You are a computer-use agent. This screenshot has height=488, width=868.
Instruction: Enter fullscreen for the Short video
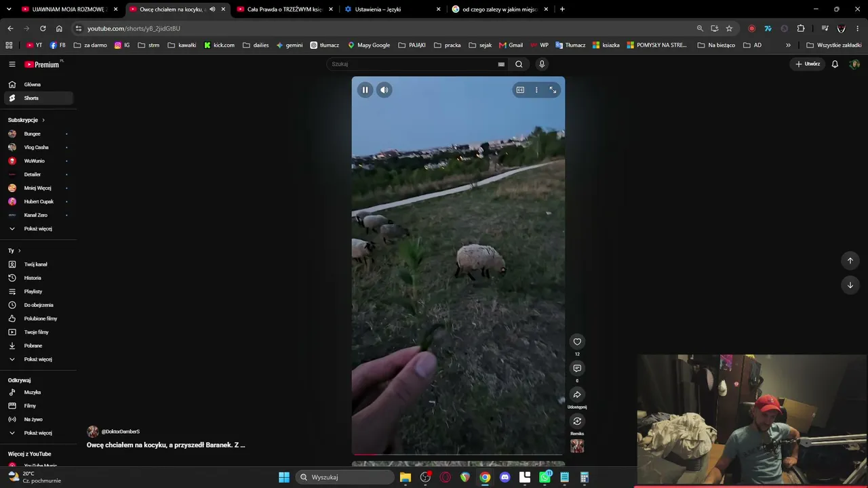(553, 89)
